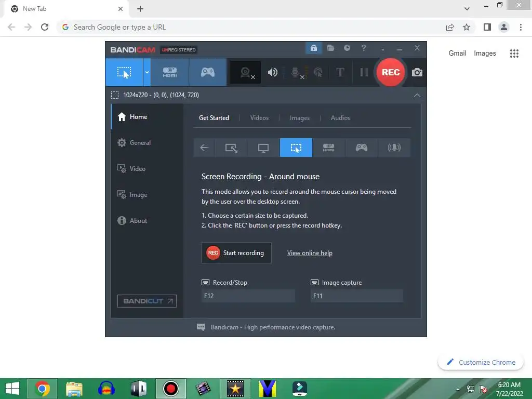Toggle the webcam overlay icon

click(245, 72)
